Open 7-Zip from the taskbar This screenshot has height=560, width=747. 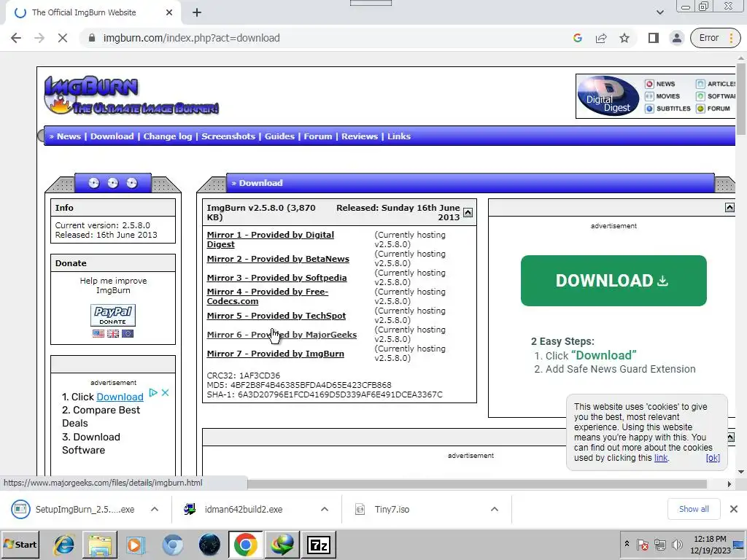tap(319, 545)
